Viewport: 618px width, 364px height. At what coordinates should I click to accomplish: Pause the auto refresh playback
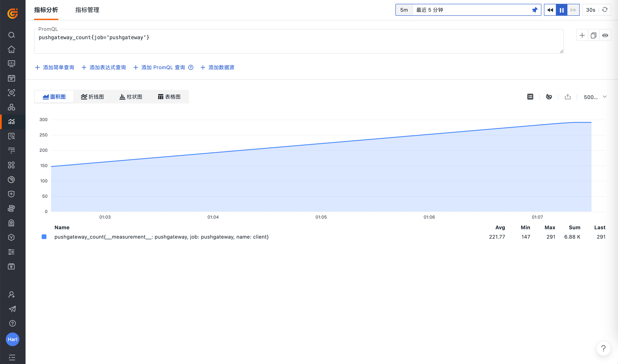(x=562, y=10)
